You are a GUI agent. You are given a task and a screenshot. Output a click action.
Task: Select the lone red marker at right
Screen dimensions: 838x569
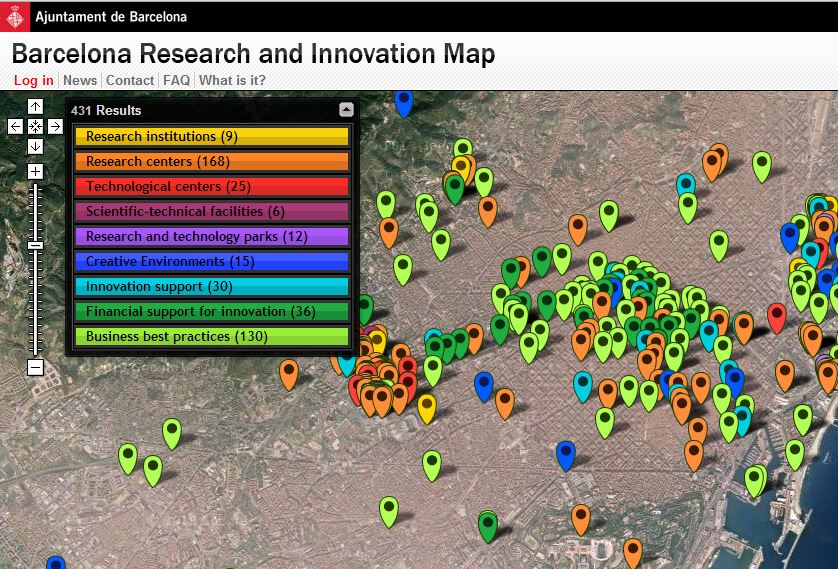pyautogui.click(x=777, y=316)
